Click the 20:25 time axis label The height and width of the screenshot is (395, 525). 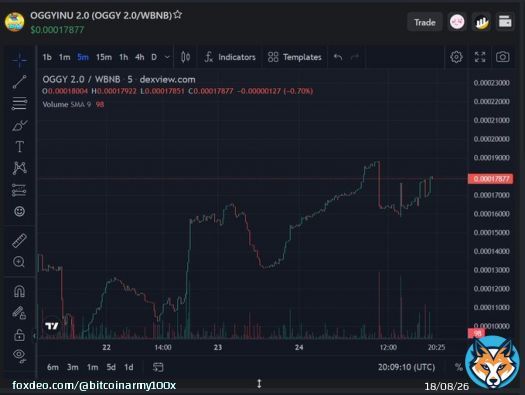[436, 347]
